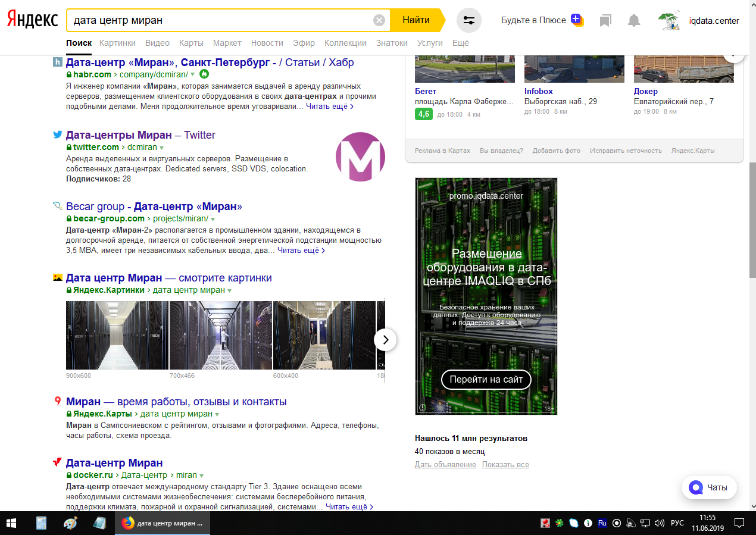Switch to the Карты tab
The height and width of the screenshot is (535, 756).
click(x=191, y=43)
